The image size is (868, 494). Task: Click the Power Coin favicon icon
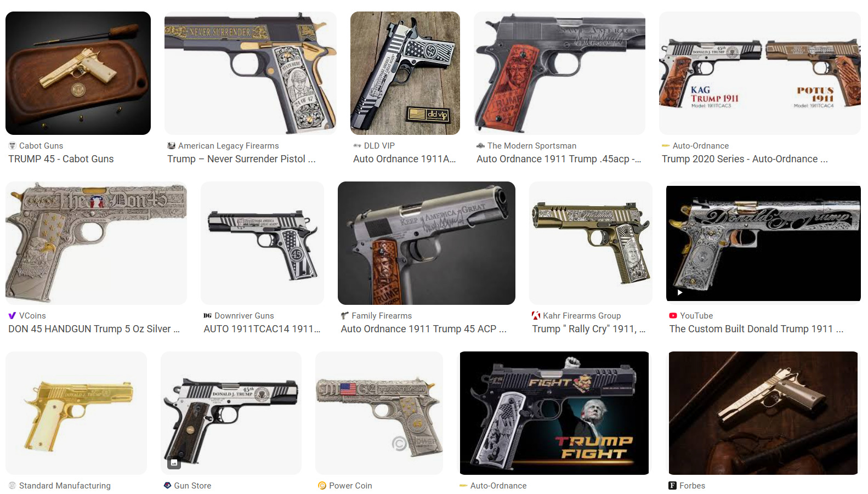322,486
